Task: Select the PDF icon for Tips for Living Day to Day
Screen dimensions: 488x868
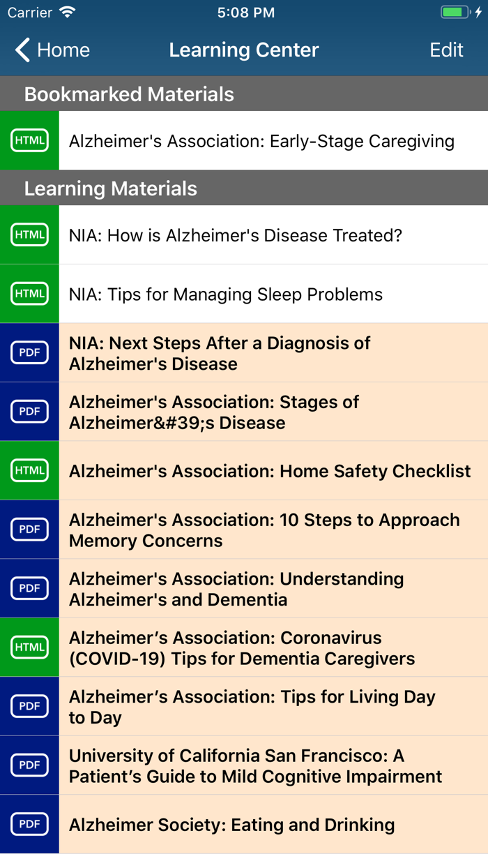Action: coord(29,706)
